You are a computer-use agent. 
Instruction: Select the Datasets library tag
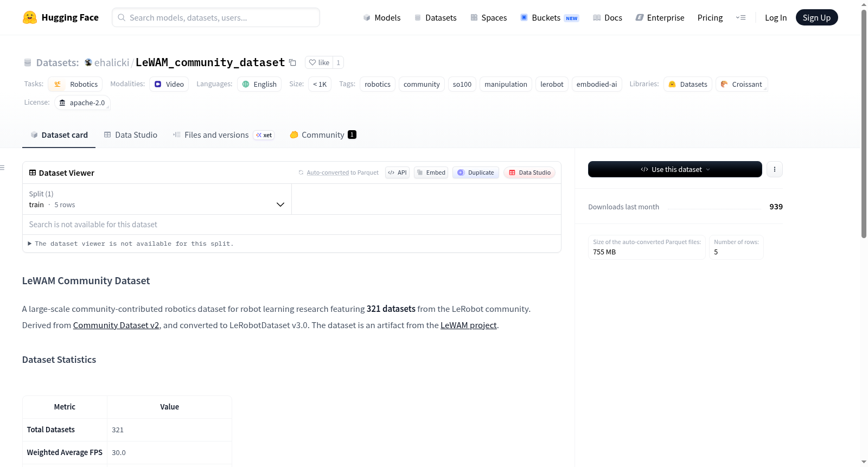[x=688, y=84]
